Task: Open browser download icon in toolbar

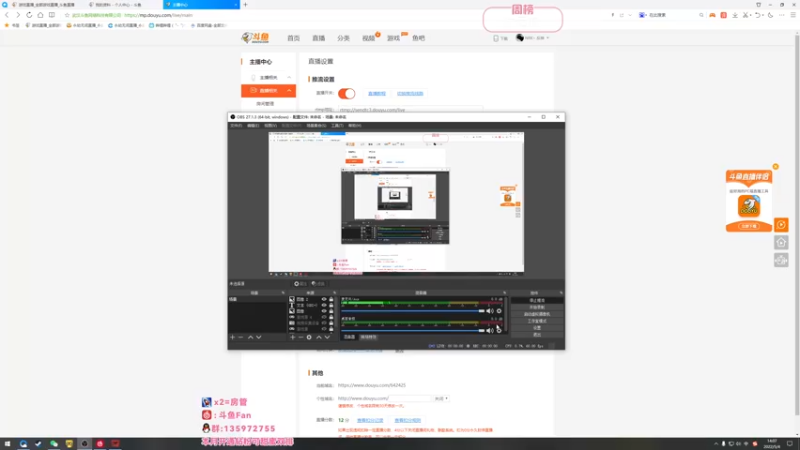Action: (x=735, y=15)
